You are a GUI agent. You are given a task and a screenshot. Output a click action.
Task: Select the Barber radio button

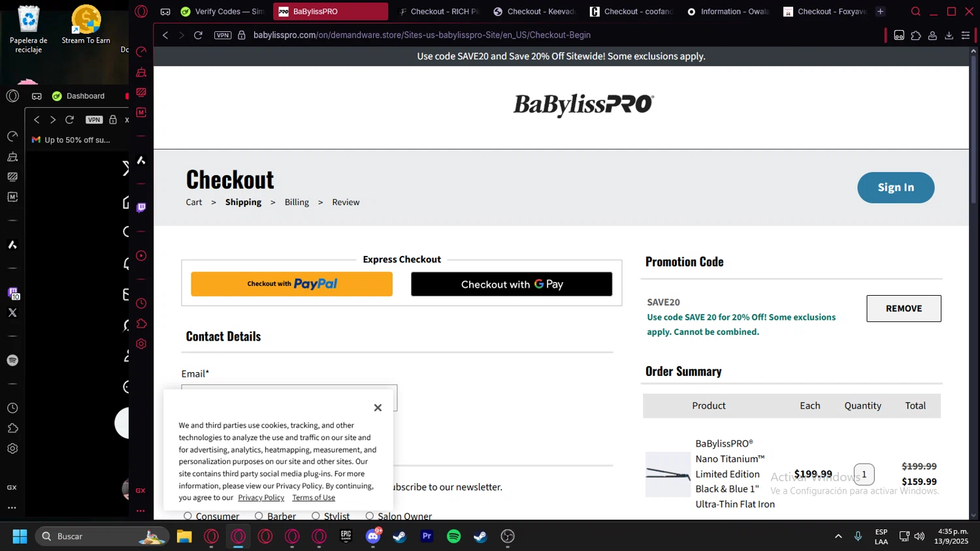[259, 516]
